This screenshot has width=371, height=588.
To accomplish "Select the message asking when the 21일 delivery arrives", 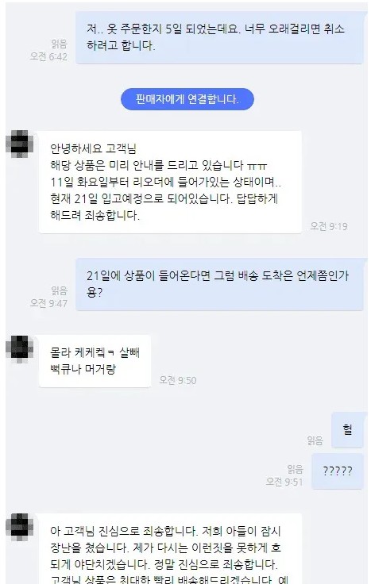I will coord(220,284).
